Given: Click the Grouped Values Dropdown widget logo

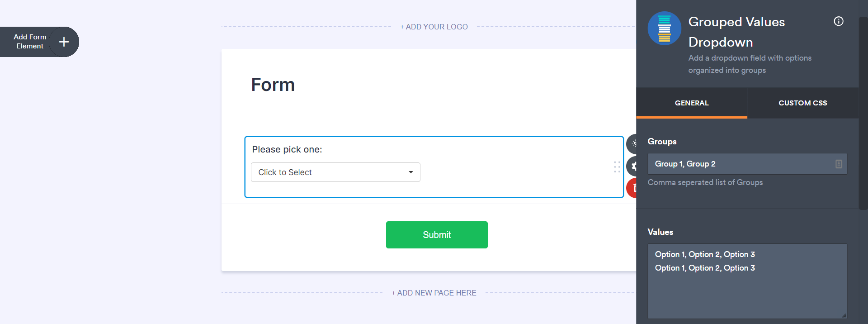Looking at the screenshot, I should (x=664, y=29).
